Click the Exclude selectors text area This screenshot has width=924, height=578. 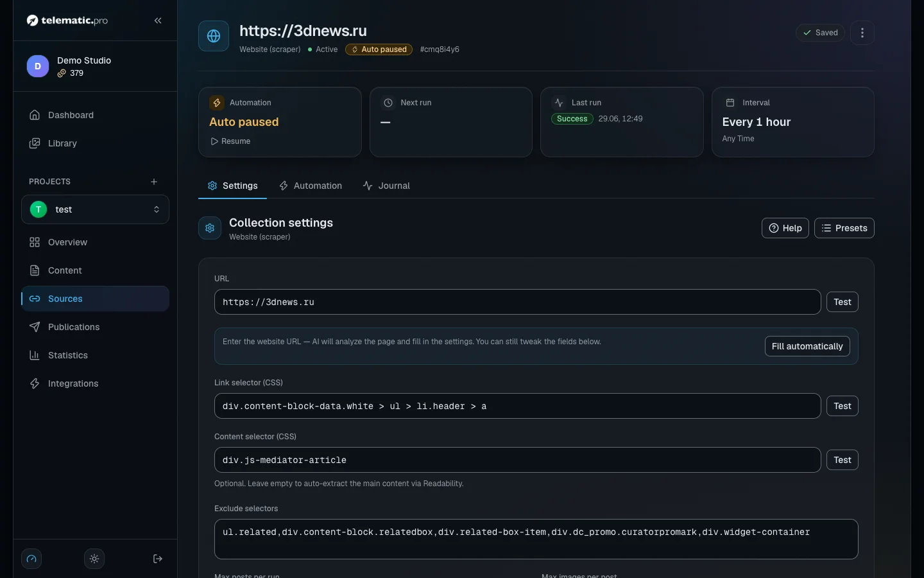(x=536, y=539)
